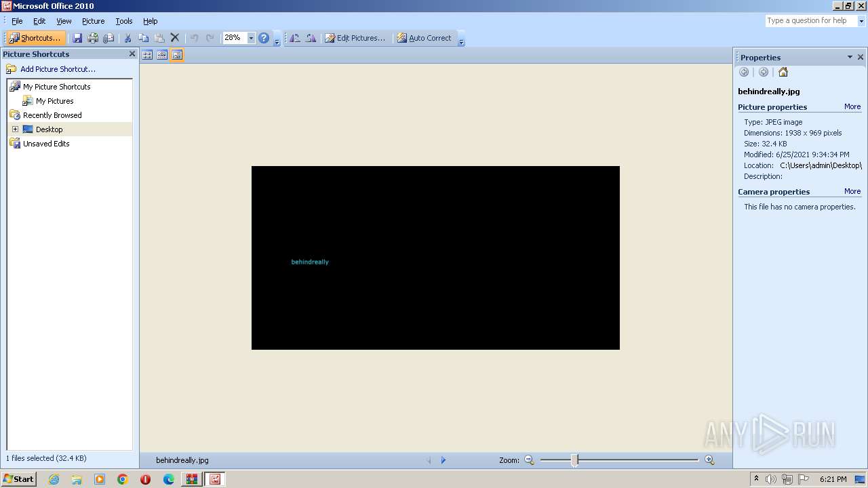
Task: Toggle the Shortcuts pane button
Action: (x=35, y=38)
